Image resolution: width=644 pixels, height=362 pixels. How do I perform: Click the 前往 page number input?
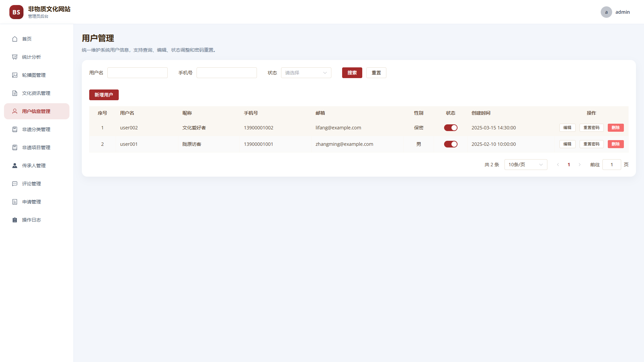click(x=612, y=165)
